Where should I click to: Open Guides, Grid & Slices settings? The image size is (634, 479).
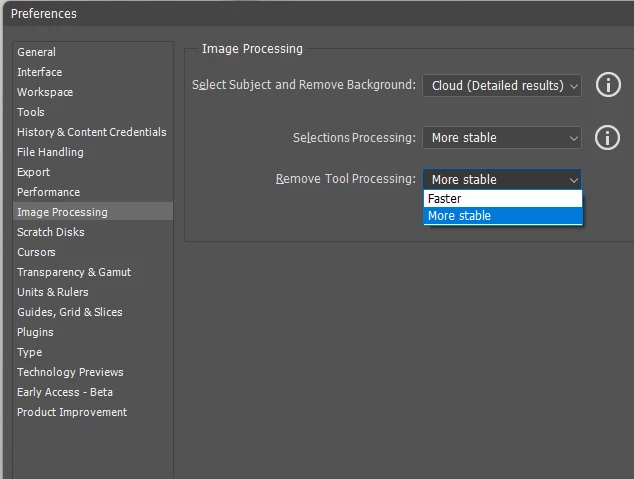coord(70,312)
